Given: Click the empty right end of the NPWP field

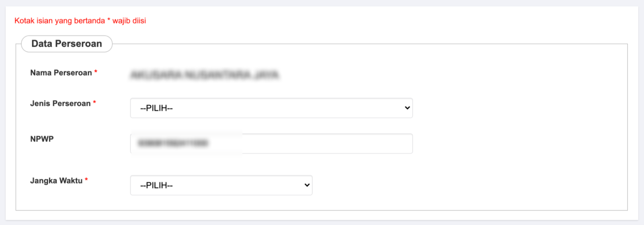Looking at the screenshot, I should pos(362,143).
